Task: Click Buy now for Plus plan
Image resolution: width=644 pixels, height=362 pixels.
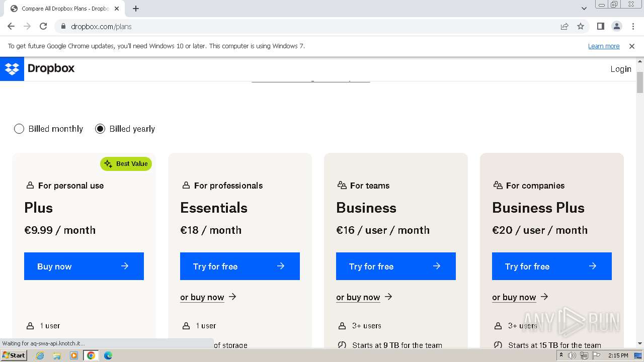Action: click(84, 266)
